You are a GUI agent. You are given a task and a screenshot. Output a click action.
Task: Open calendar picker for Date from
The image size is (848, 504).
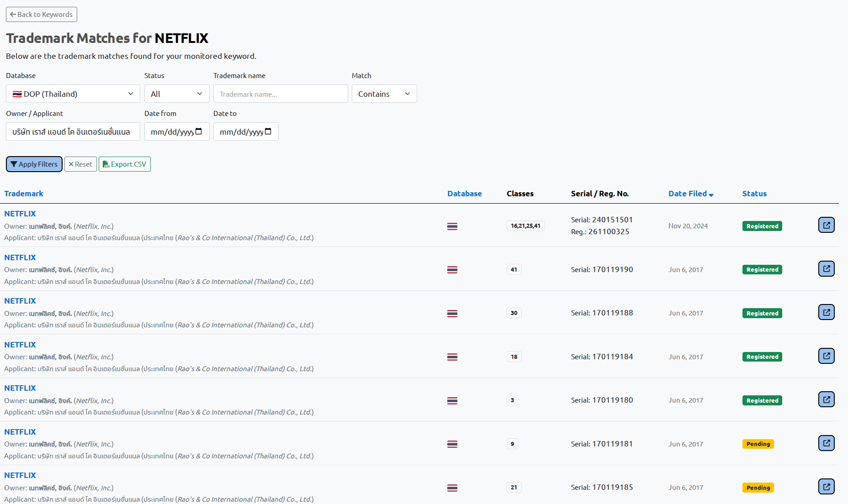click(x=199, y=131)
